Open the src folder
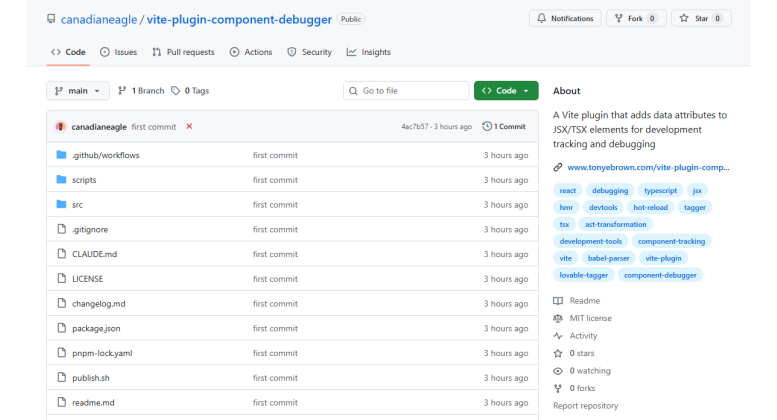The image size is (777, 420). [x=77, y=205]
